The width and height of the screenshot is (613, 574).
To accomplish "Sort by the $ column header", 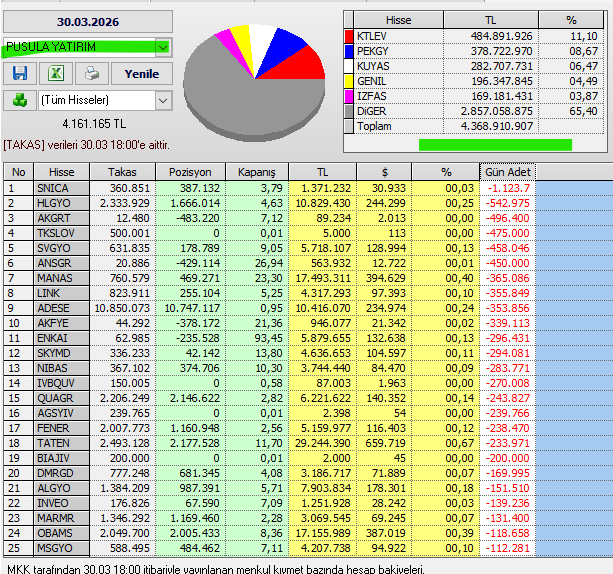I will [x=384, y=172].
